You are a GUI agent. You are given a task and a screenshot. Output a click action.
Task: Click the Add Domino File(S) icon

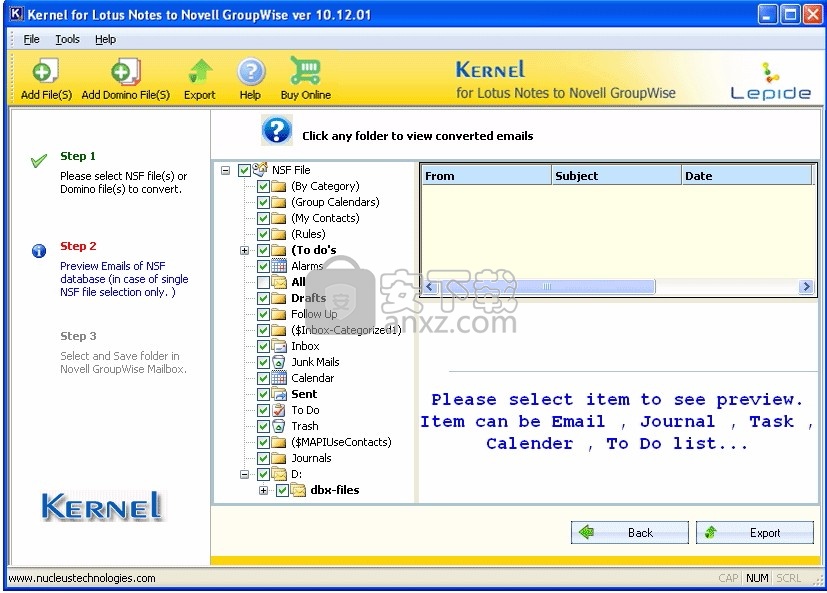[x=126, y=72]
